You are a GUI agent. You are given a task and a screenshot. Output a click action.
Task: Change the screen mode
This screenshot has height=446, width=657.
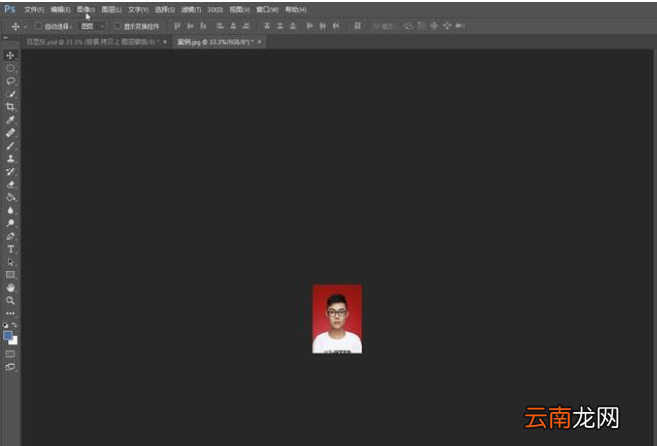[10, 367]
